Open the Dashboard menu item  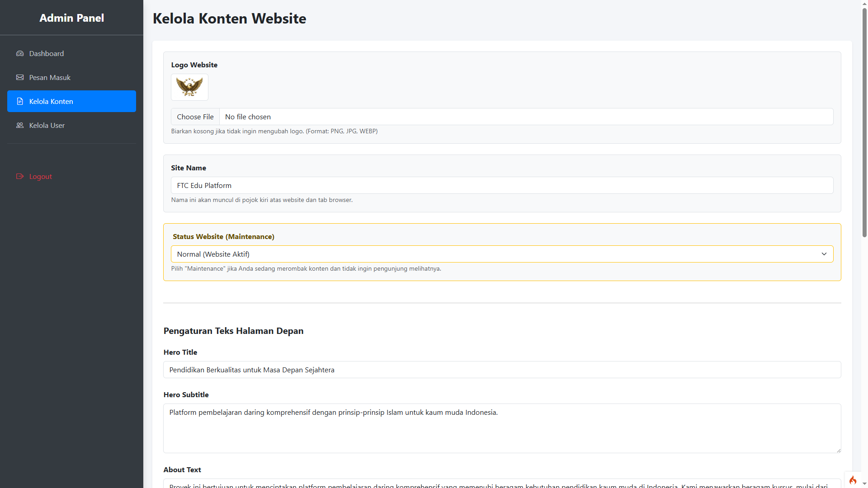click(x=47, y=53)
